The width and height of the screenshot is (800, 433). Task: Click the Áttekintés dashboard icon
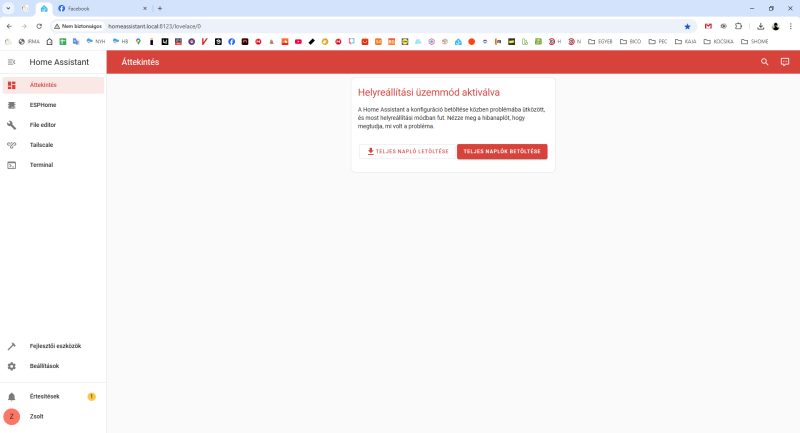(12, 85)
